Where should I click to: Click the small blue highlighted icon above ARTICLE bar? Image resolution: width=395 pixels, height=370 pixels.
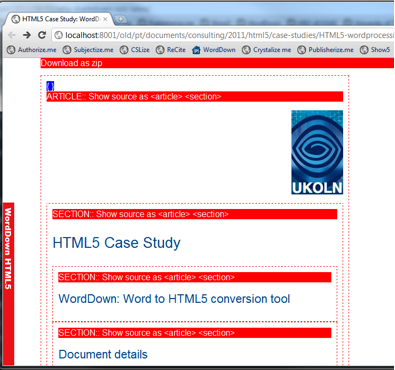tap(50, 86)
